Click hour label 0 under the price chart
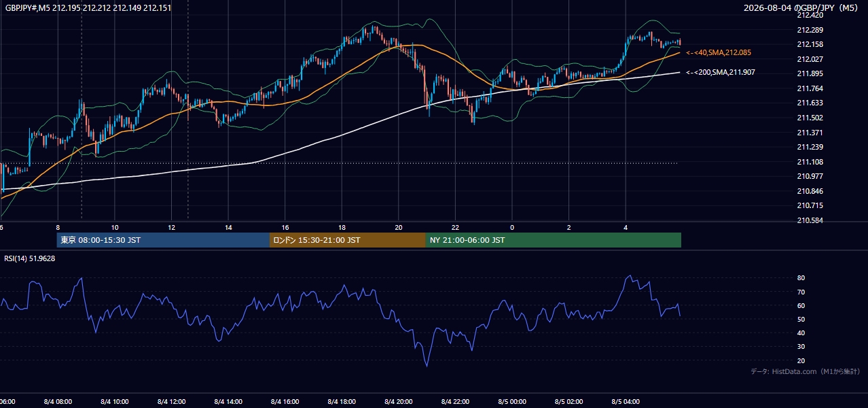The width and height of the screenshot is (868, 408). point(512,227)
